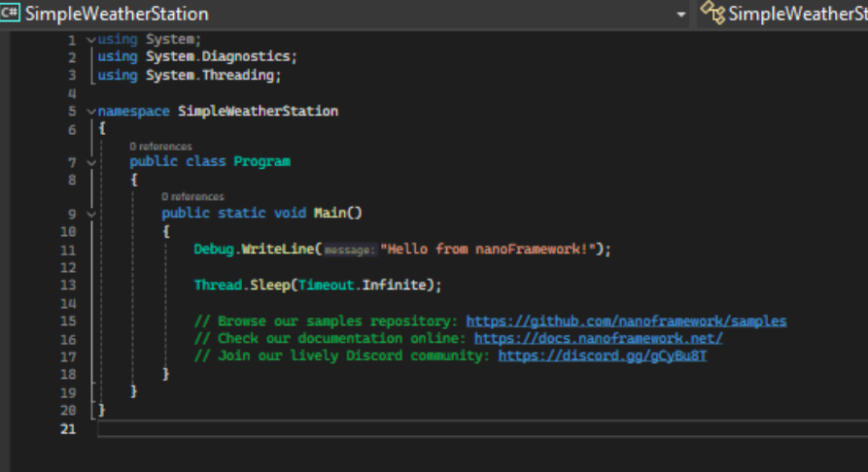Click the static keyword on line 9

click(x=241, y=213)
